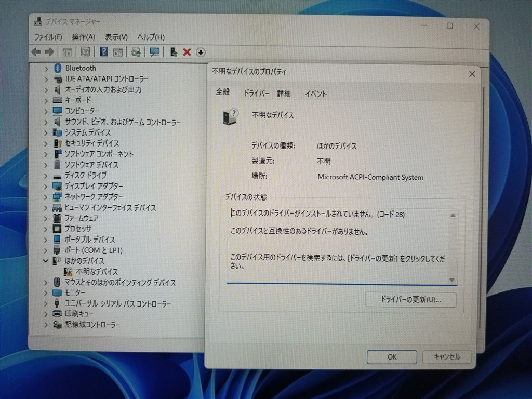Click the device status scroll down arrow
This screenshot has height=399, width=532.
pos(452,280)
